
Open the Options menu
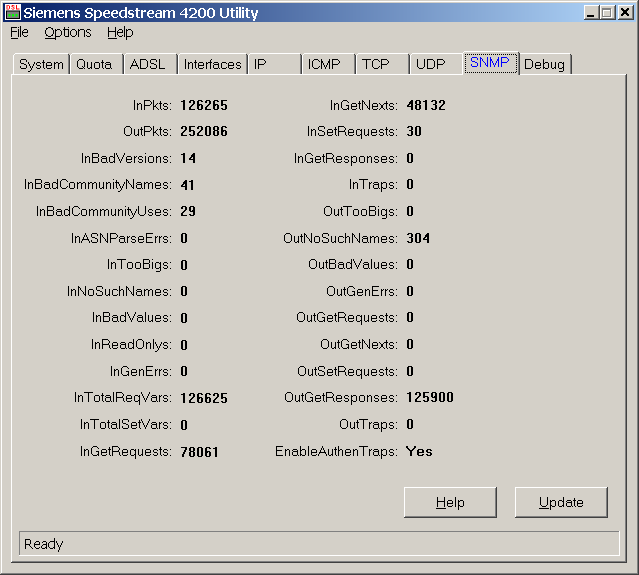click(68, 32)
